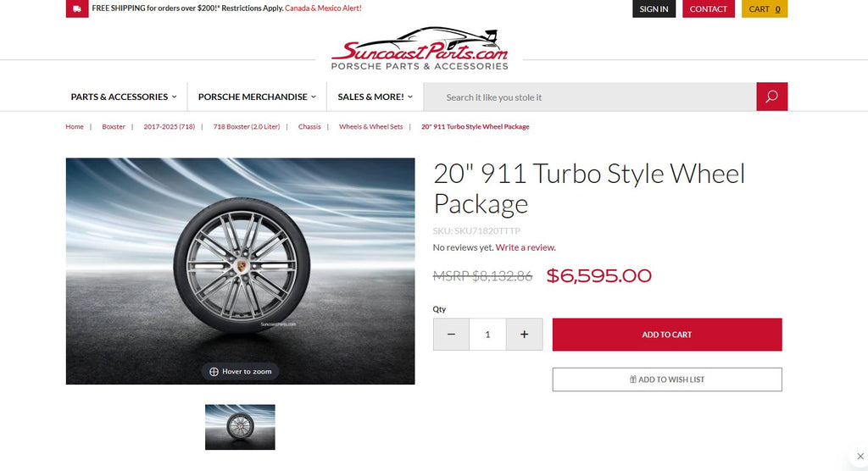Open the Contact page

pyautogui.click(x=709, y=8)
